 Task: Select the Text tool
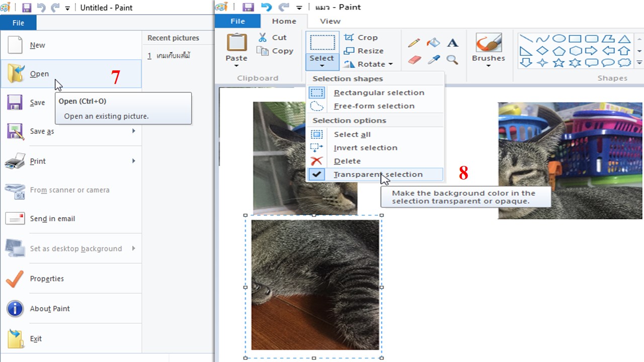(x=453, y=43)
